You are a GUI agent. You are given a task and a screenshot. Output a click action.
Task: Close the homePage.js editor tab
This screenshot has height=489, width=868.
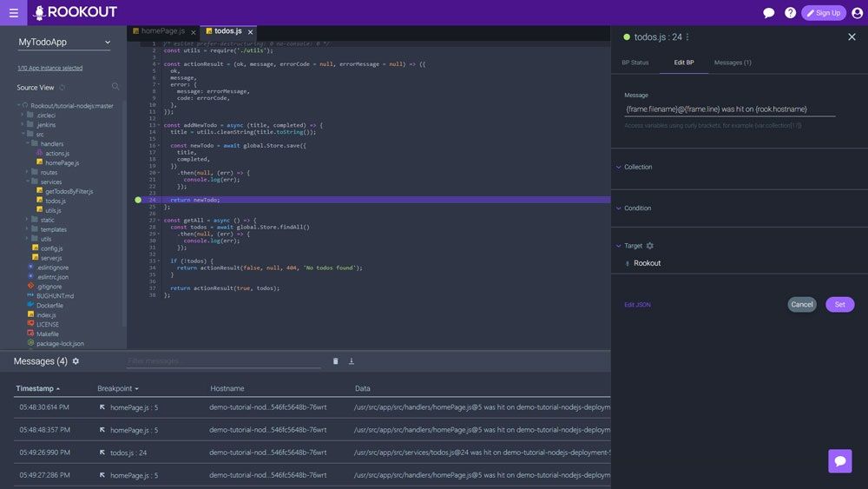pos(194,32)
